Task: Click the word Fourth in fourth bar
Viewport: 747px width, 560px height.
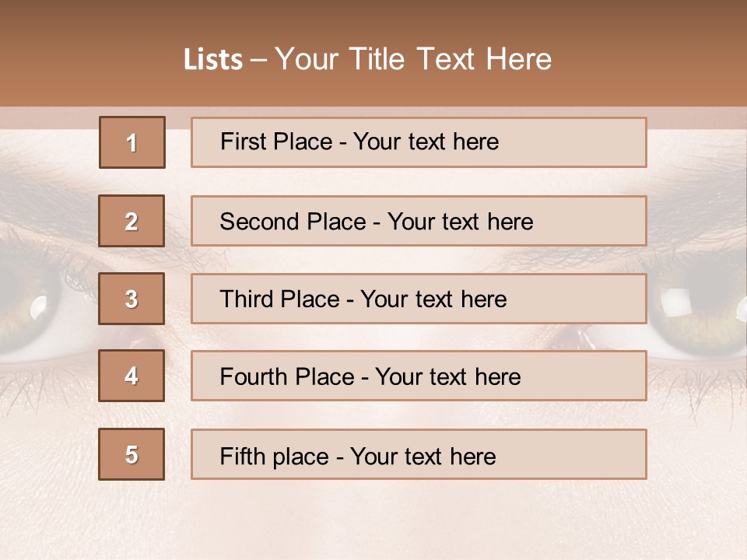Action: point(254,376)
